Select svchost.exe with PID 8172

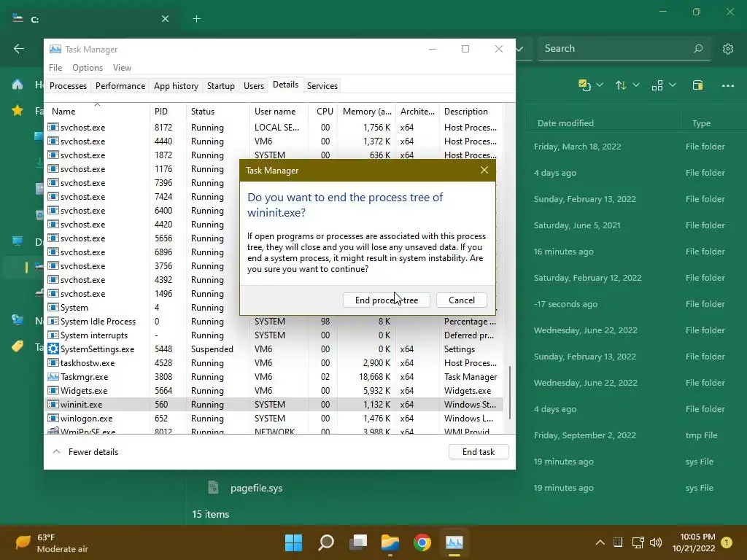click(274, 127)
